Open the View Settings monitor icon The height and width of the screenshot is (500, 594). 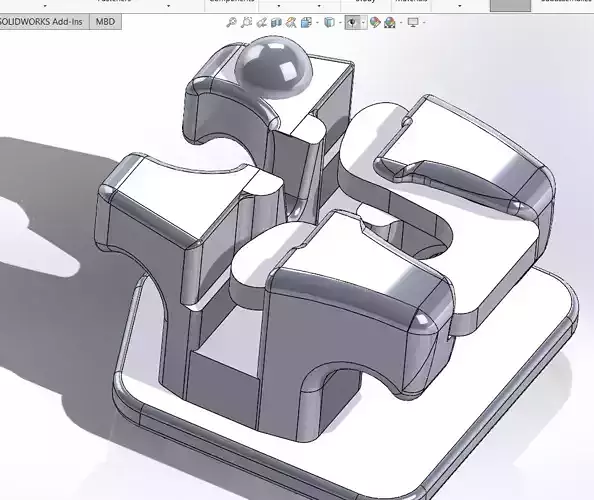coord(413,22)
